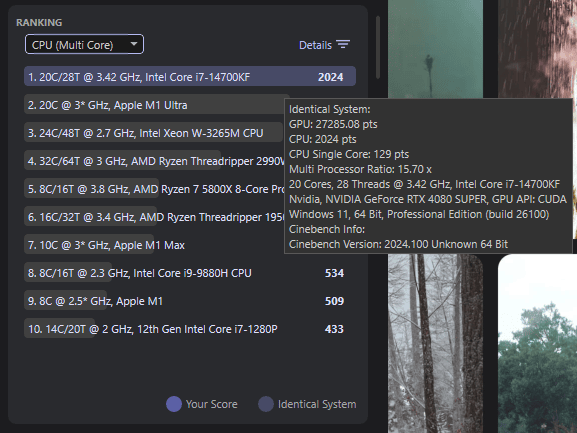Click the snowy forest tree trunks image
577x433 pixels.
[435, 343]
